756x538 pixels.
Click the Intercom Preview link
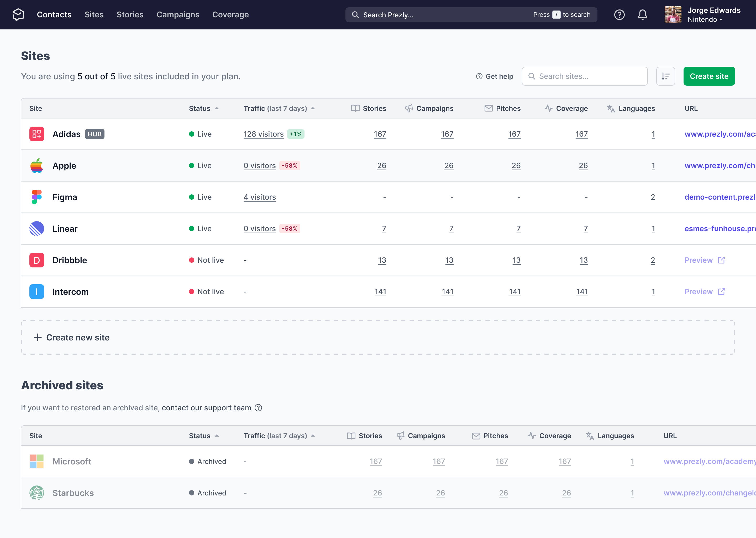pos(699,292)
